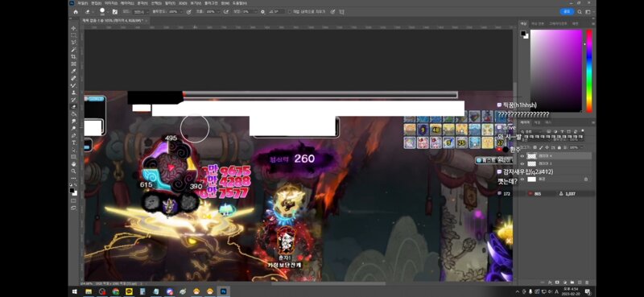Open Photoshop from the Windows taskbar
The height and width of the screenshot is (297, 644).
click(x=223, y=291)
